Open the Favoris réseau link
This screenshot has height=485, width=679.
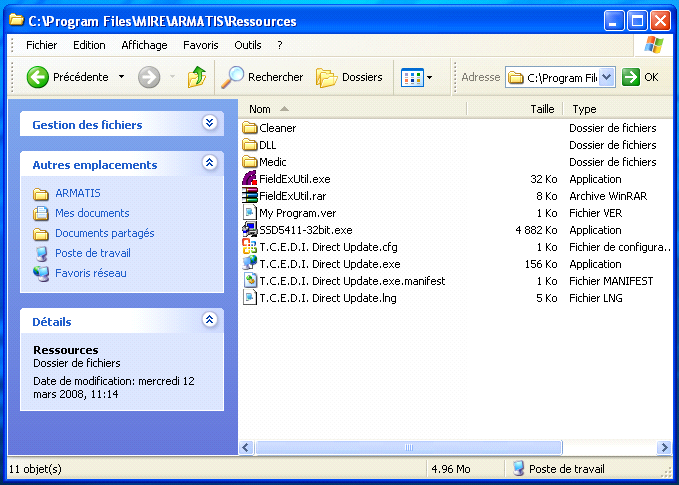point(91,273)
